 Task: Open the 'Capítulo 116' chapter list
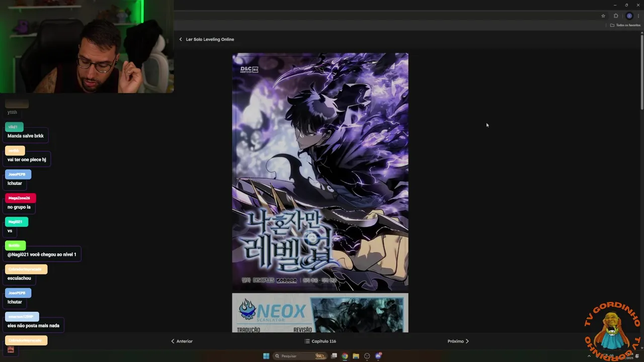click(320, 341)
